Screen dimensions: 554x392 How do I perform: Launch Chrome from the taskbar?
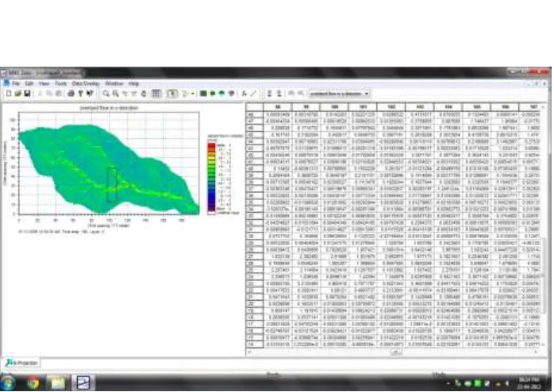click(33, 382)
